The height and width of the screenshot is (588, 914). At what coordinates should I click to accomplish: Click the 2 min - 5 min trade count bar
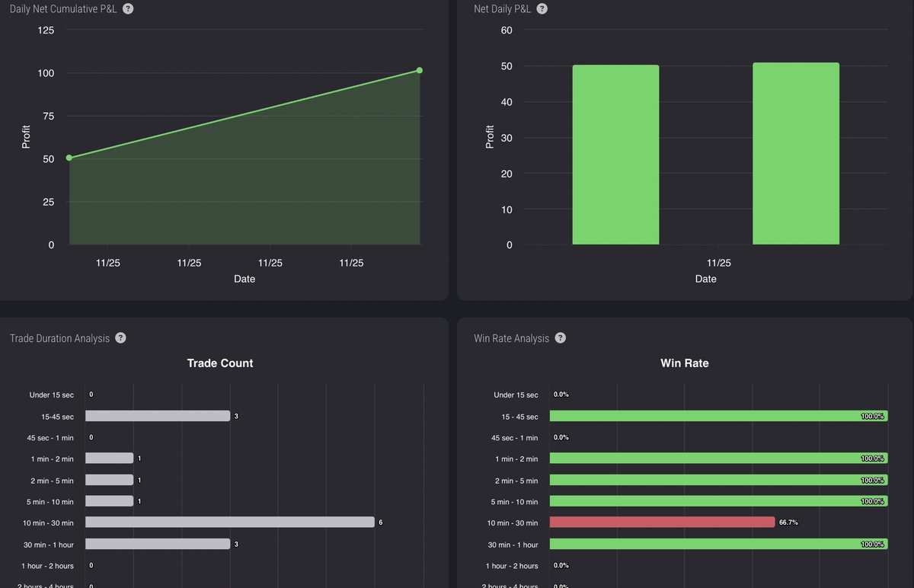pos(109,480)
